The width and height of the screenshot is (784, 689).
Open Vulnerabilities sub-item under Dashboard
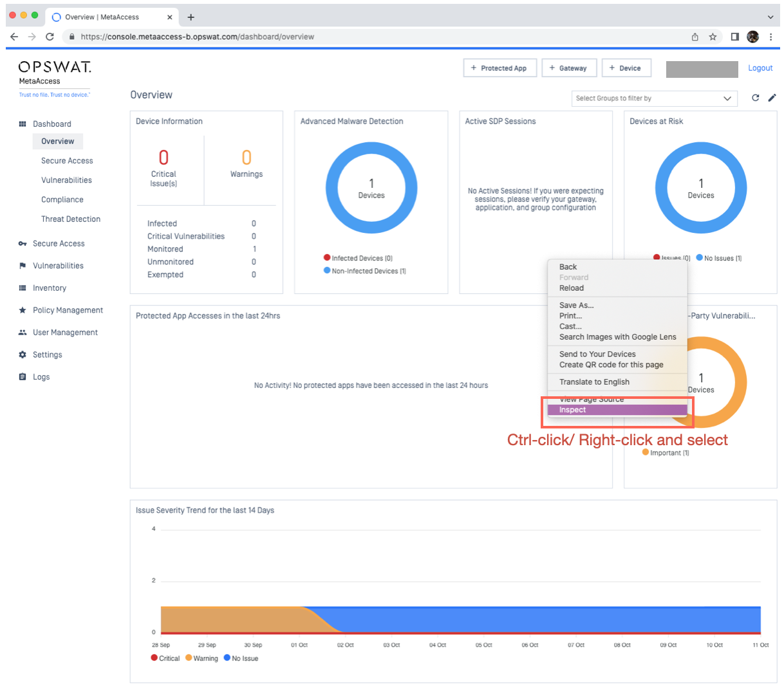(66, 180)
